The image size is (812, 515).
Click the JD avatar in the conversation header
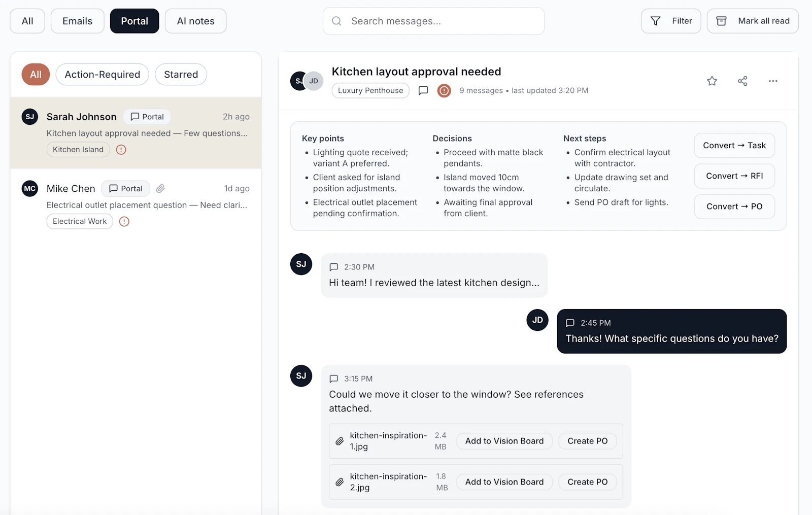(x=314, y=81)
